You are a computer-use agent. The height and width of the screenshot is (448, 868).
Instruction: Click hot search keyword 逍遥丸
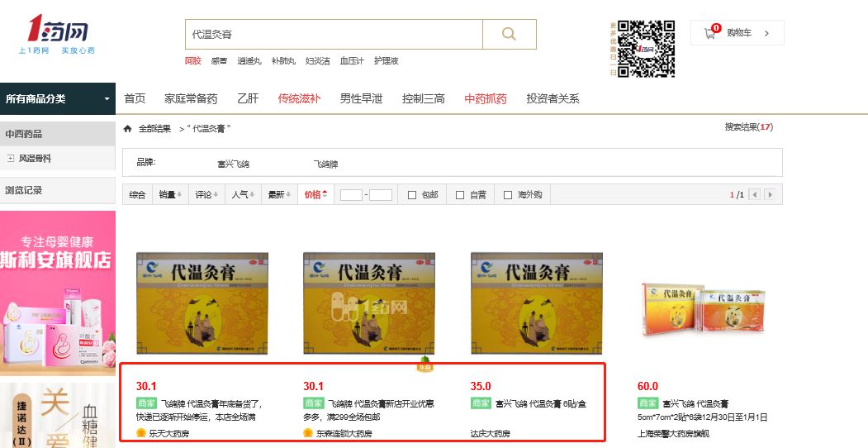(249, 61)
